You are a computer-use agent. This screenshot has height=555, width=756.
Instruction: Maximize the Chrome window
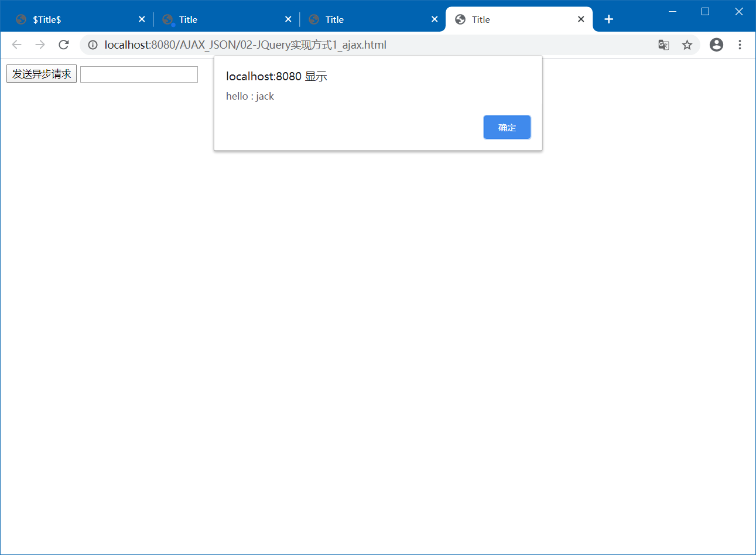click(x=706, y=11)
